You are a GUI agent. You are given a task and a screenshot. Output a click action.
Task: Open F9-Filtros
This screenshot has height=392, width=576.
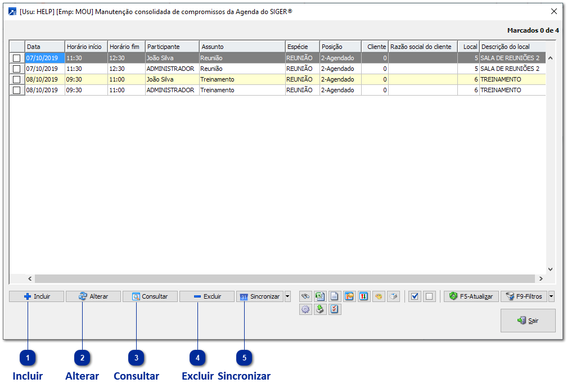(524, 296)
